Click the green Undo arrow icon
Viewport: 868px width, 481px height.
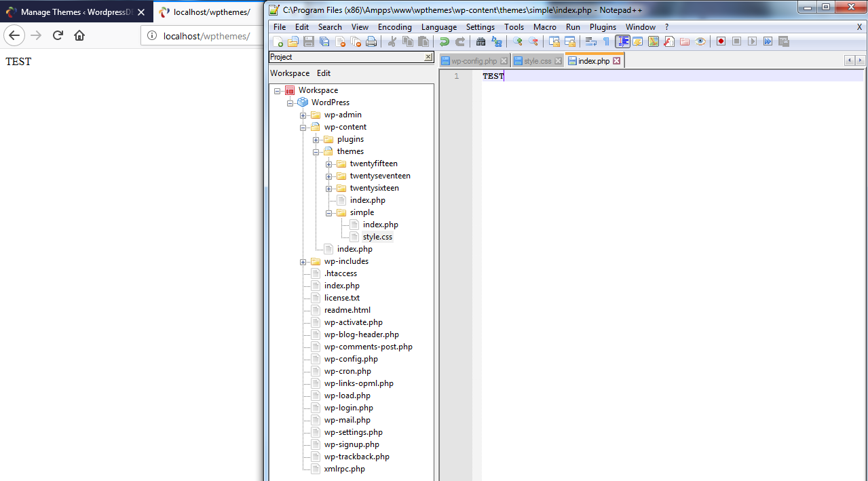444,41
